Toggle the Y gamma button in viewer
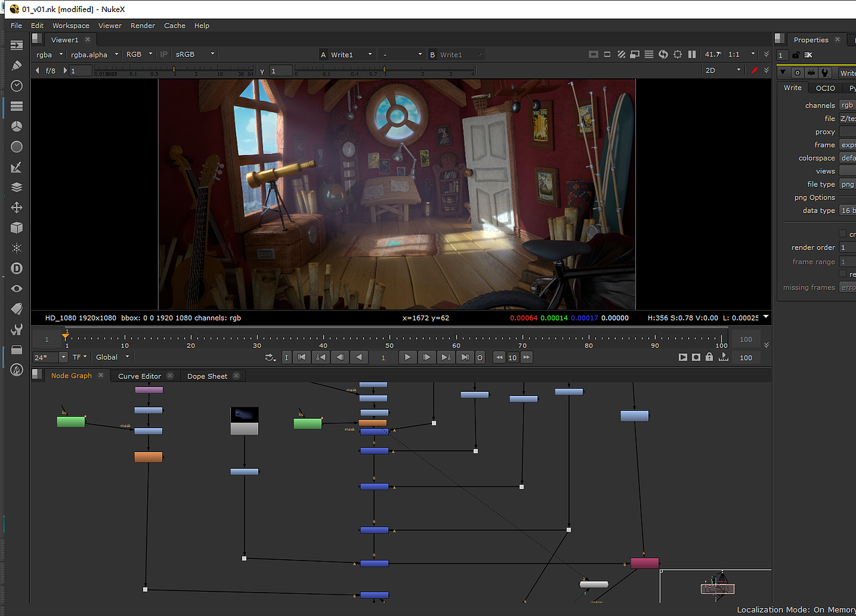 click(262, 71)
